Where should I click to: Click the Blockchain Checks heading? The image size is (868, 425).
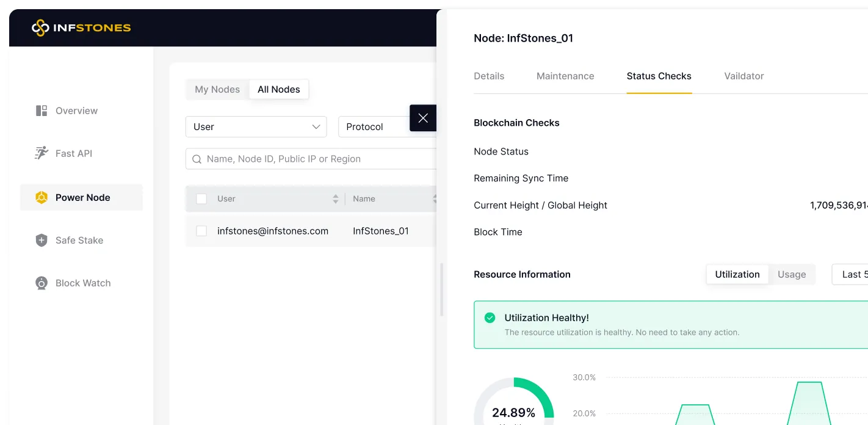(x=516, y=123)
